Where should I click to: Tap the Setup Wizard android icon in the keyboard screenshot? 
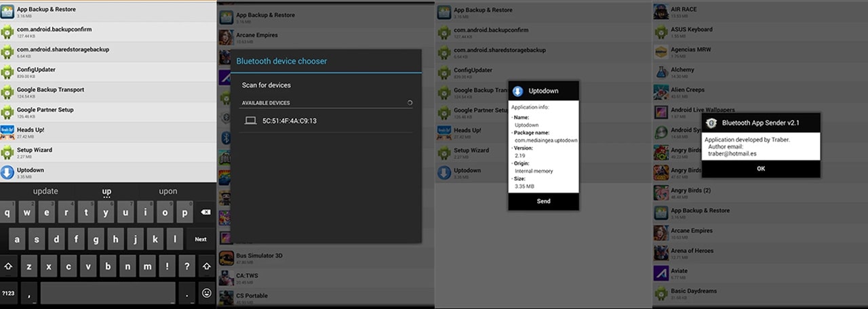pyautogui.click(x=7, y=152)
